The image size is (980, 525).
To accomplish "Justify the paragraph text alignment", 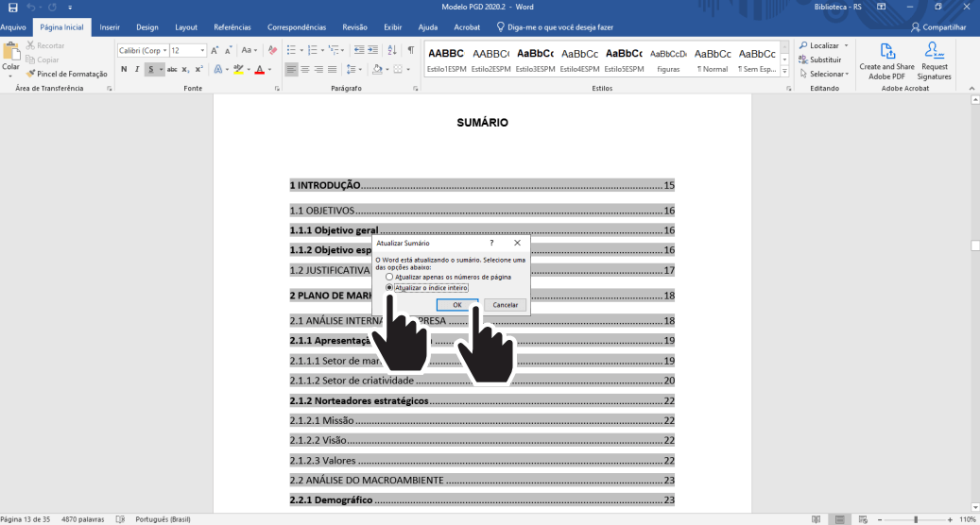I will pyautogui.click(x=332, y=69).
